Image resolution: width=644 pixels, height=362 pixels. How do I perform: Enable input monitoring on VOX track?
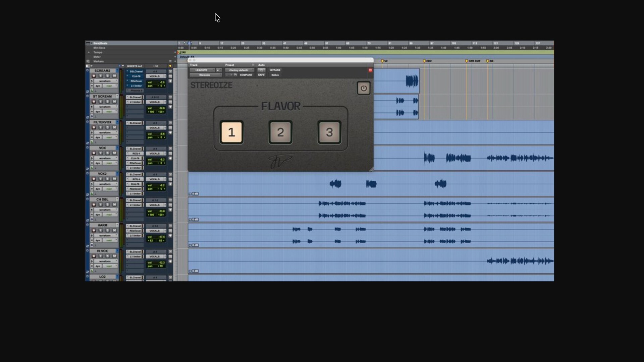point(101,153)
